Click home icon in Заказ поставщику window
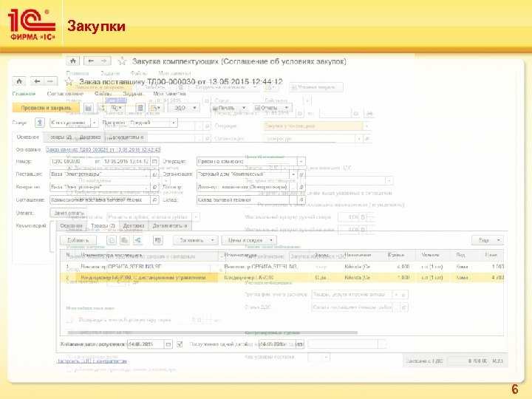Image resolution: width=532 pixels, height=399 pixels. pyautogui.click(x=19, y=81)
